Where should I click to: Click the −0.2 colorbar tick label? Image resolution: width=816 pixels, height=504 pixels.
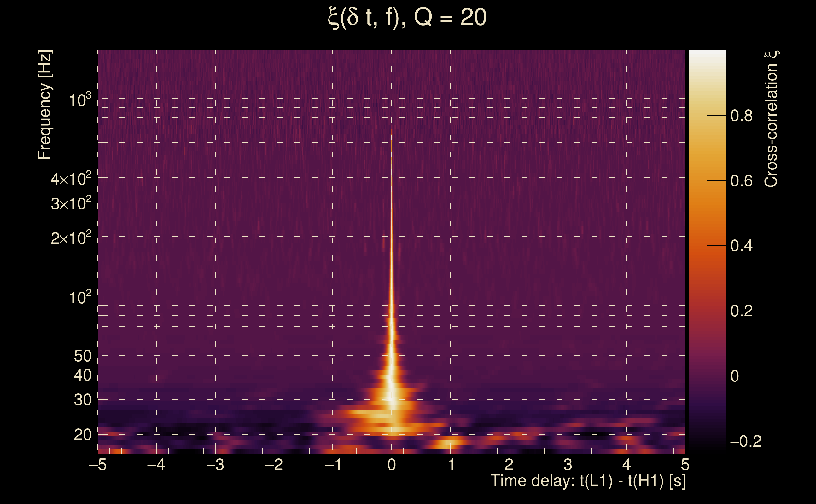click(x=745, y=441)
